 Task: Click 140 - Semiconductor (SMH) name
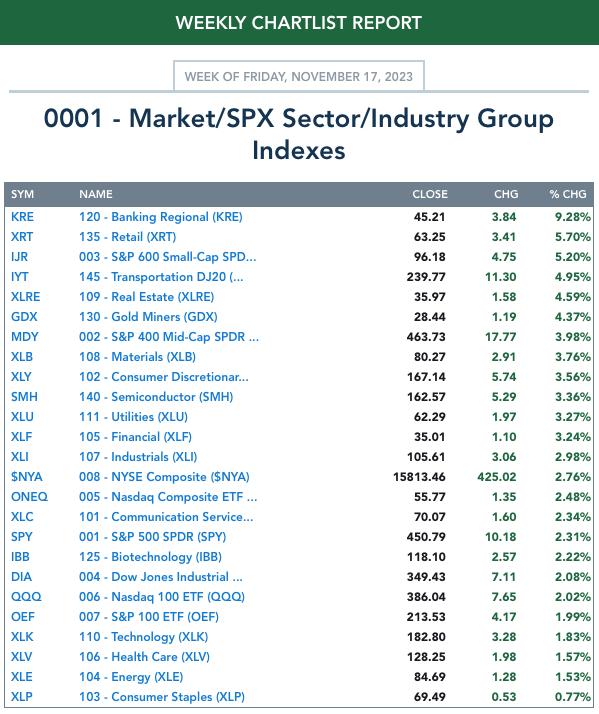156,397
